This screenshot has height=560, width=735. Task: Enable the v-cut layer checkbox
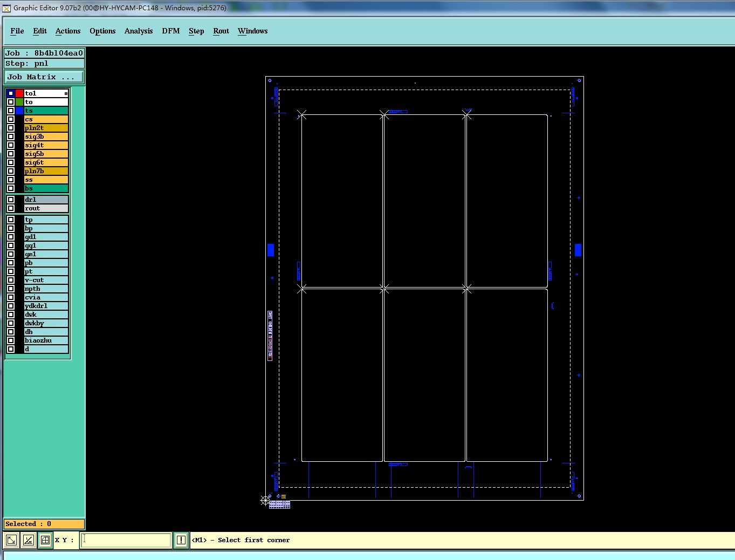(x=11, y=280)
